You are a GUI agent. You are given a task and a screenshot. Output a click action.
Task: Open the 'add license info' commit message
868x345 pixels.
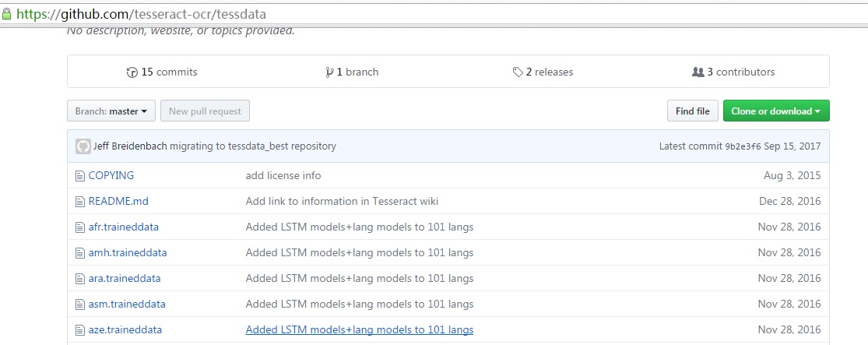click(x=283, y=175)
